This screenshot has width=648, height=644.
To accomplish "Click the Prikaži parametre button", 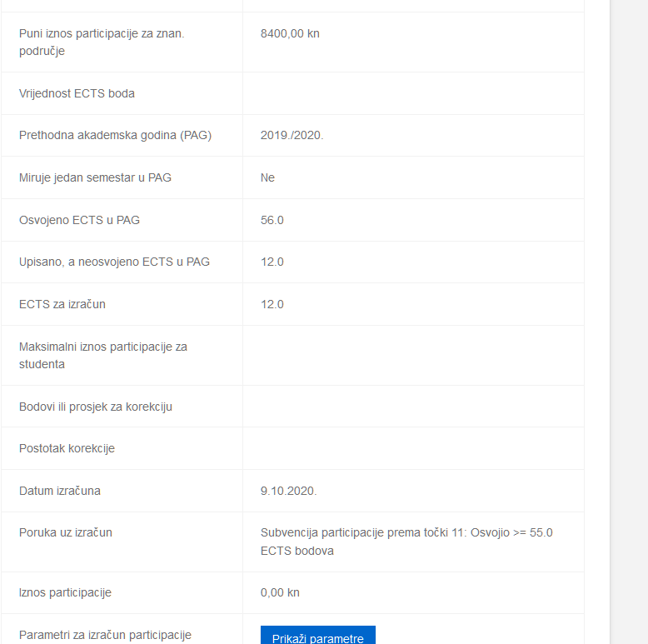I will (318, 635).
